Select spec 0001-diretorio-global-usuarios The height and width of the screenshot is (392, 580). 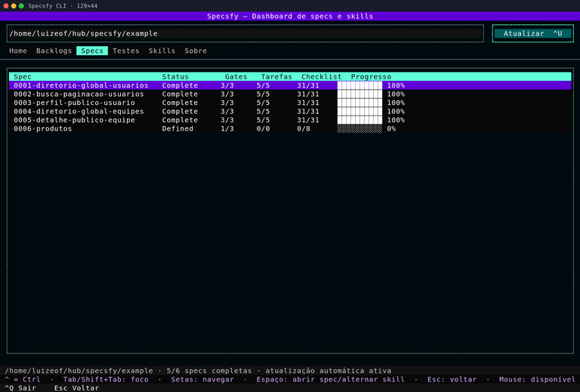point(290,85)
